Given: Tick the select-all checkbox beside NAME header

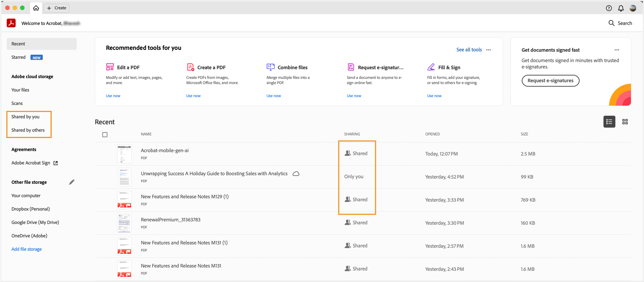Looking at the screenshot, I should (x=105, y=135).
